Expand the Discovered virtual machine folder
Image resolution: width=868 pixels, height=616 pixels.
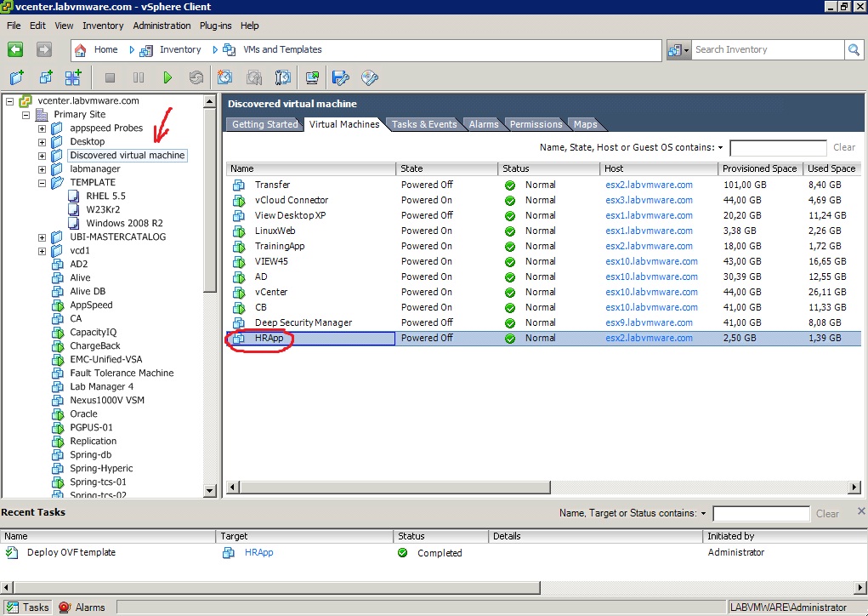42,156
